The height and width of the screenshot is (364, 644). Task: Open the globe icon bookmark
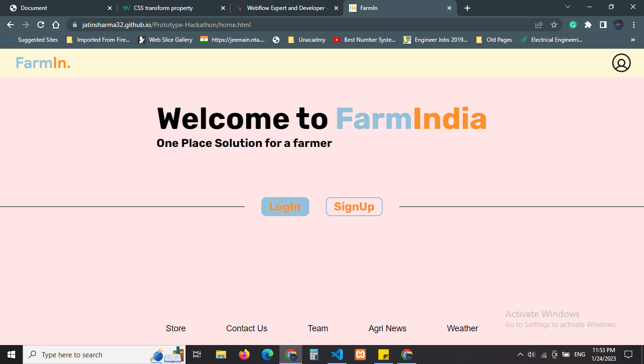point(276,40)
